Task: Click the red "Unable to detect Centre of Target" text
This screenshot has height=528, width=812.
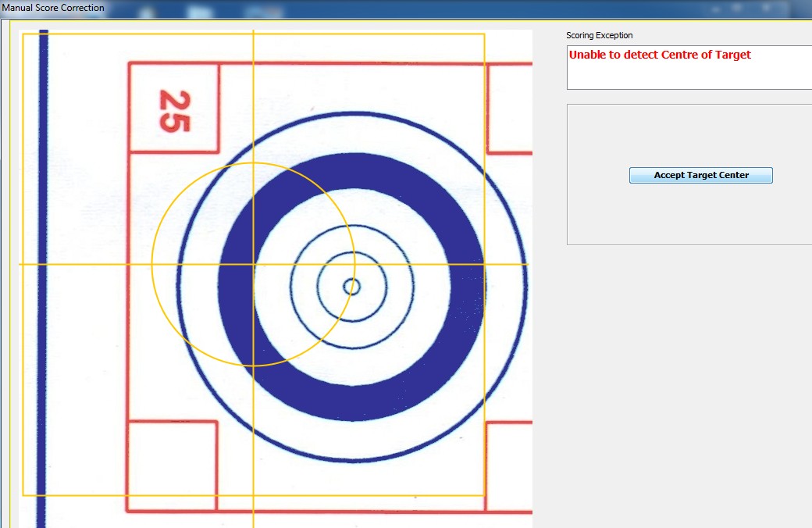Action: click(660, 55)
